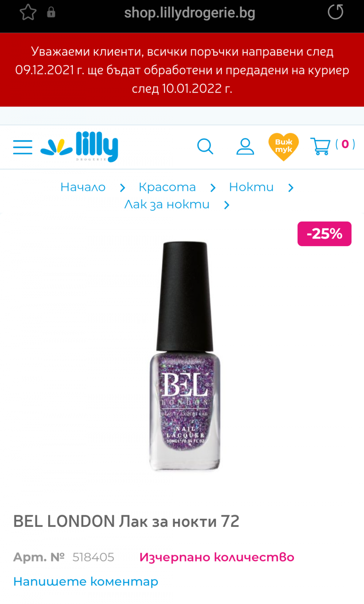
Task: Open the Нокти breadcrumb category
Action: pos(251,187)
